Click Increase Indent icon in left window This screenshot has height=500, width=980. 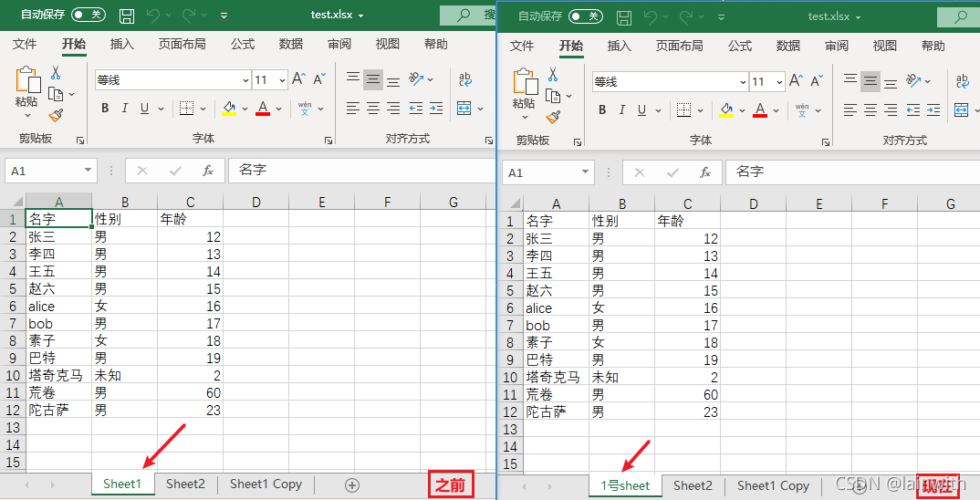tap(436, 109)
